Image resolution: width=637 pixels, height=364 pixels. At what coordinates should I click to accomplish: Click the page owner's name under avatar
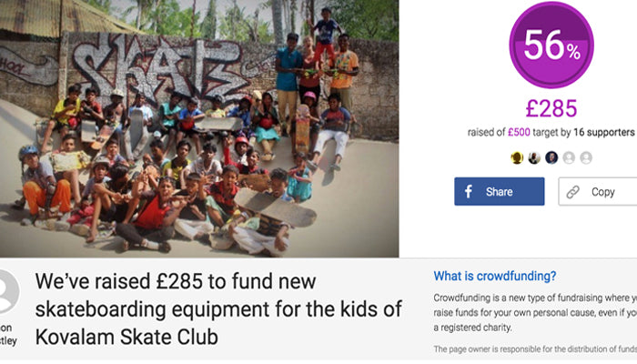point(8,334)
